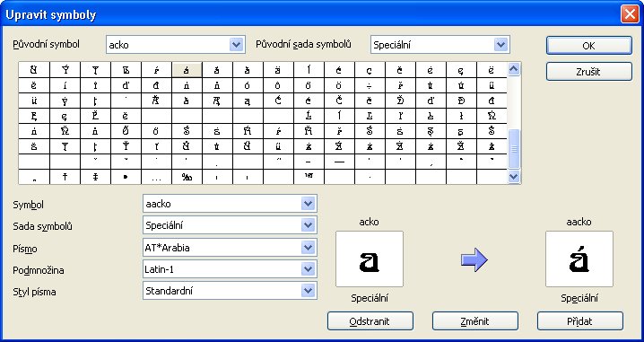The image size is (644, 342).
Task: Click the Změnit button
Action: [x=474, y=321]
